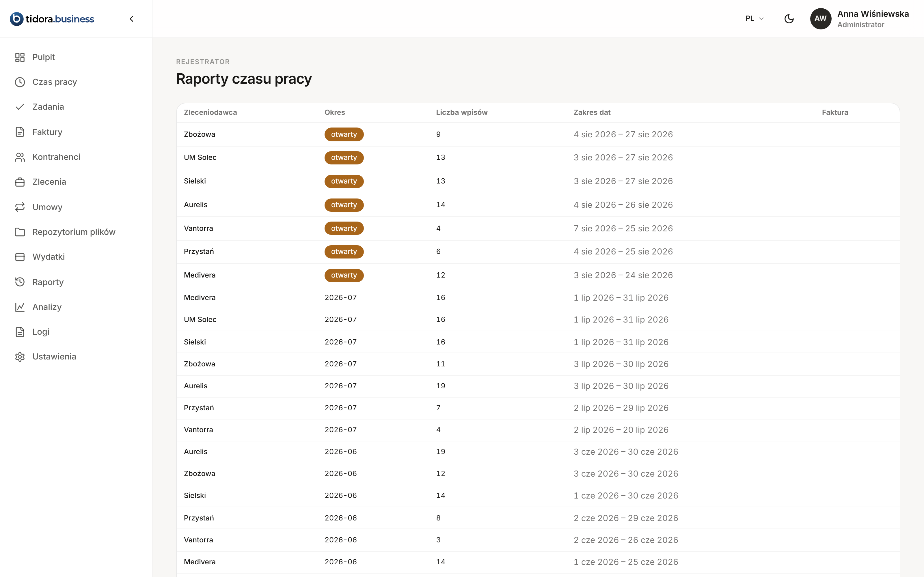Open the Zlecenia briefcase icon
The width and height of the screenshot is (924, 577).
[x=20, y=182]
